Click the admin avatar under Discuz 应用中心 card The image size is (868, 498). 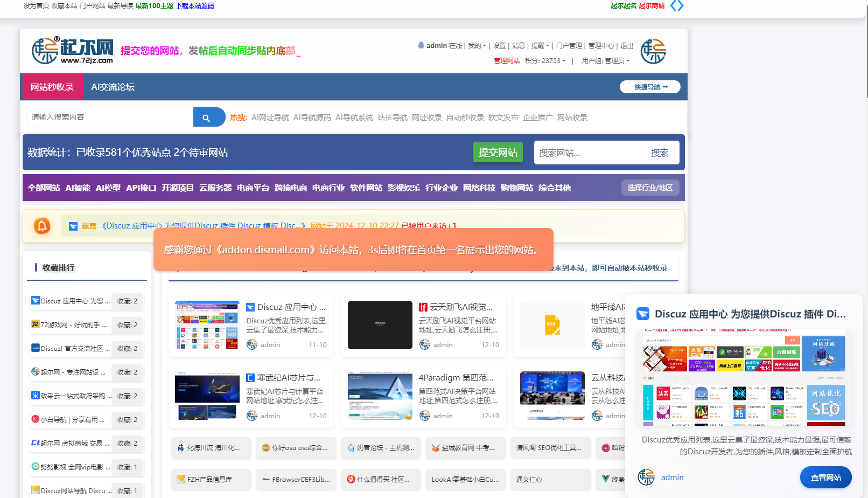pyautogui.click(x=252, y=344)
